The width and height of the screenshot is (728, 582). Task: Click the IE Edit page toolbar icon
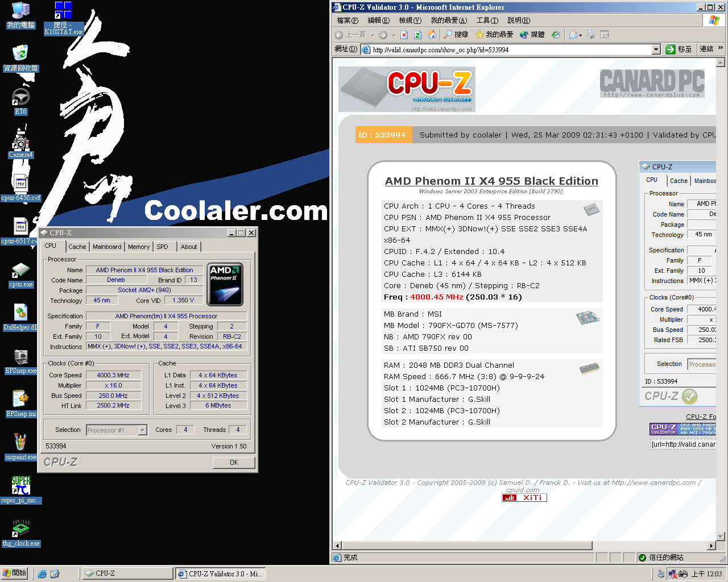(x=605, y=35)
